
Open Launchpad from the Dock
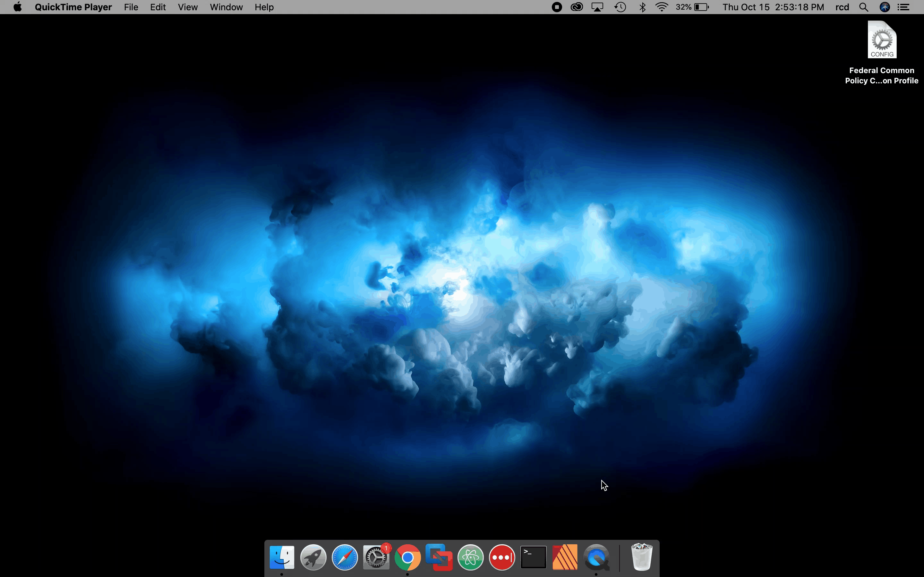(313, 557)
